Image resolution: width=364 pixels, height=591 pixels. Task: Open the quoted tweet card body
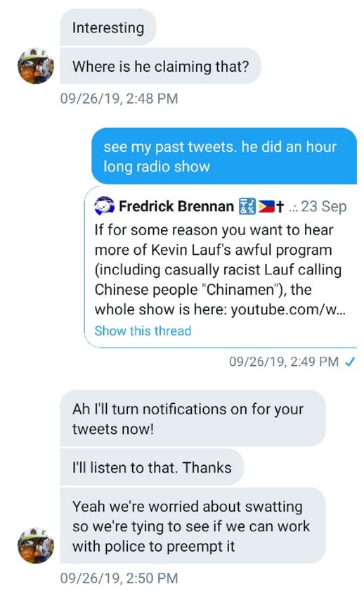(221, 267)
